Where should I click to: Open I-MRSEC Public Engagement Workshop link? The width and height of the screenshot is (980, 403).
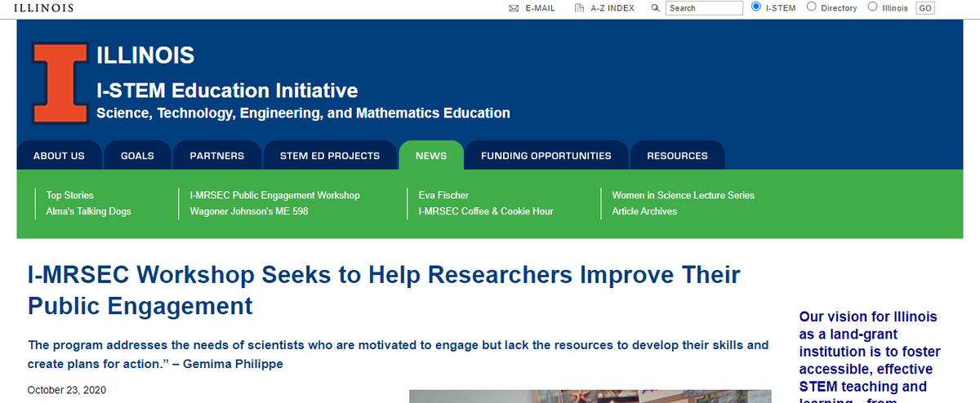(274, 195)
